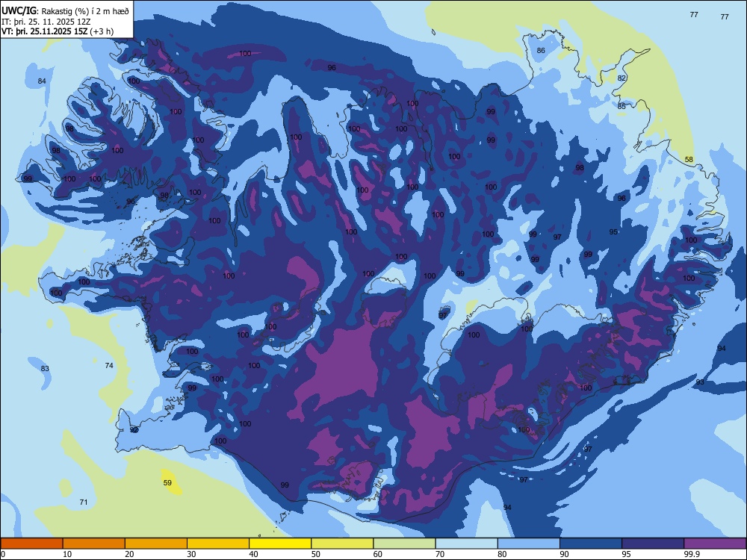
Task: Click the blue 90–95 legend swatch
Action: tap(591, 544)
